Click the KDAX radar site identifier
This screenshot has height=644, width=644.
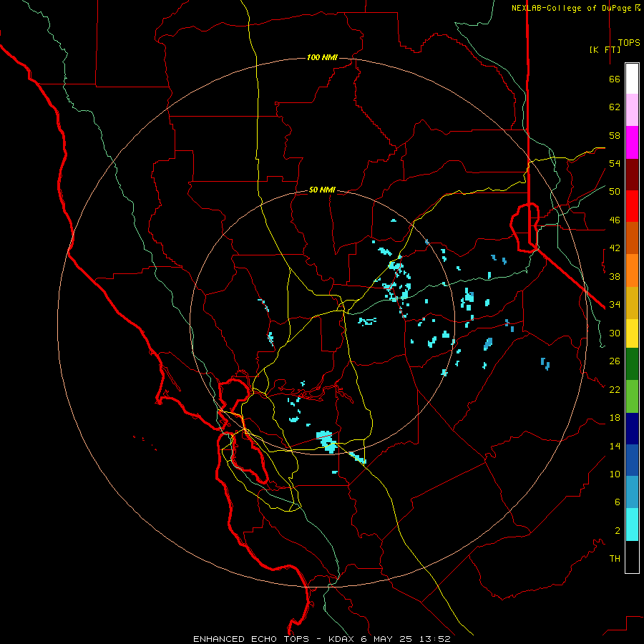click(343, 639)
